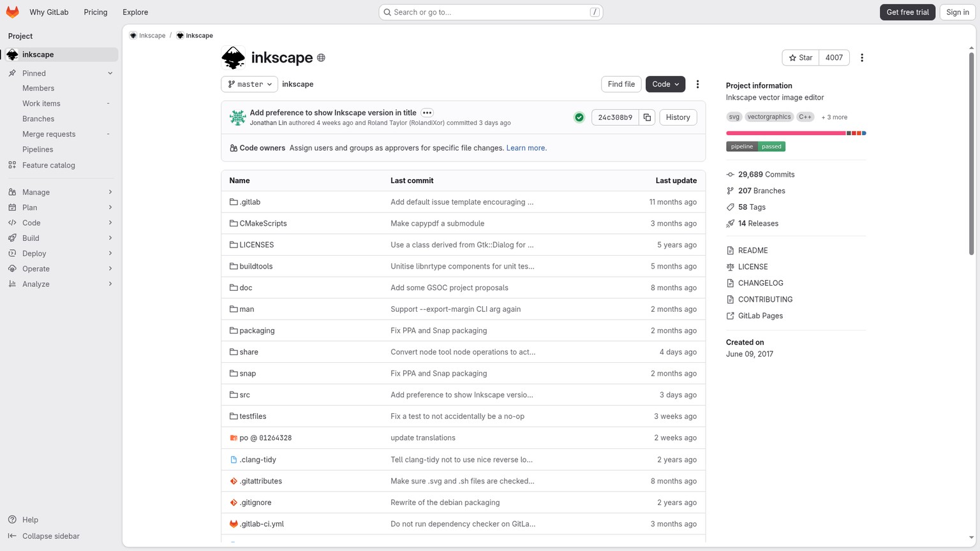The image size is (980, 551).
Task: Expand the Operate sidebar menu
Action: pyautogui.click(x=60, y=268)
